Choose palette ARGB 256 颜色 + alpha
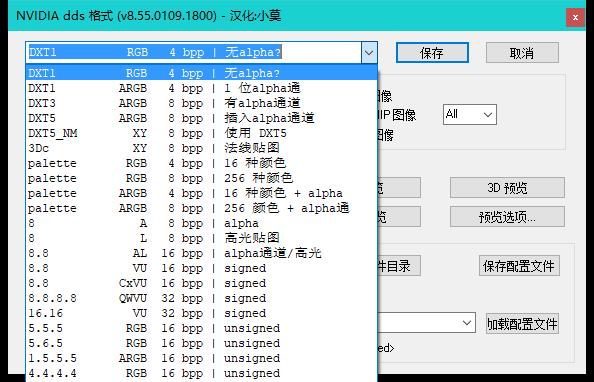This screenshot has width=594, height=382. pyautogui.click(x=202, y=208)
